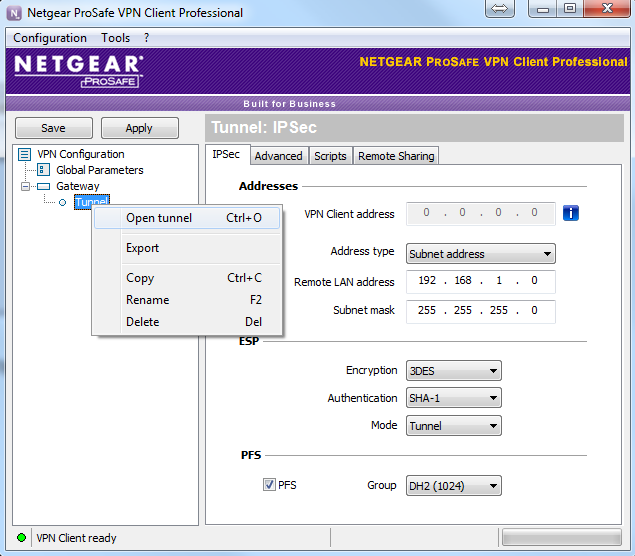Select VPN Configuration root item

[81, 154]
